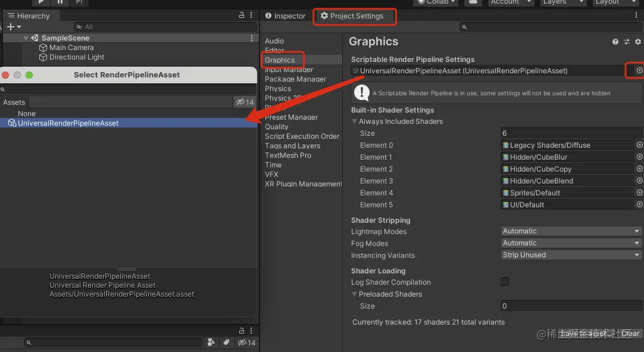Switch to the Hierarchy tab
Viewport: 644px width, 352px height.
(29, 15)
